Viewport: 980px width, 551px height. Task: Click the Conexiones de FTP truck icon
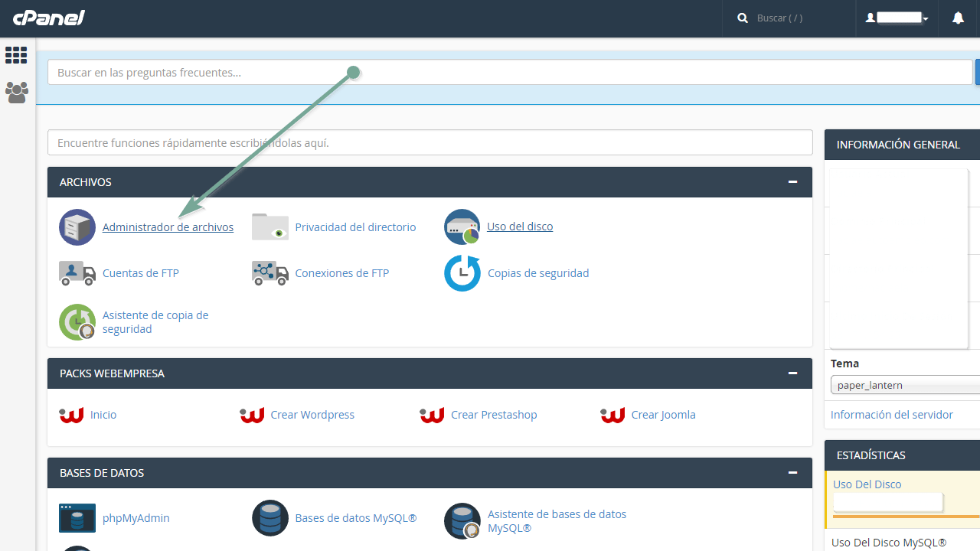[270, 273]
